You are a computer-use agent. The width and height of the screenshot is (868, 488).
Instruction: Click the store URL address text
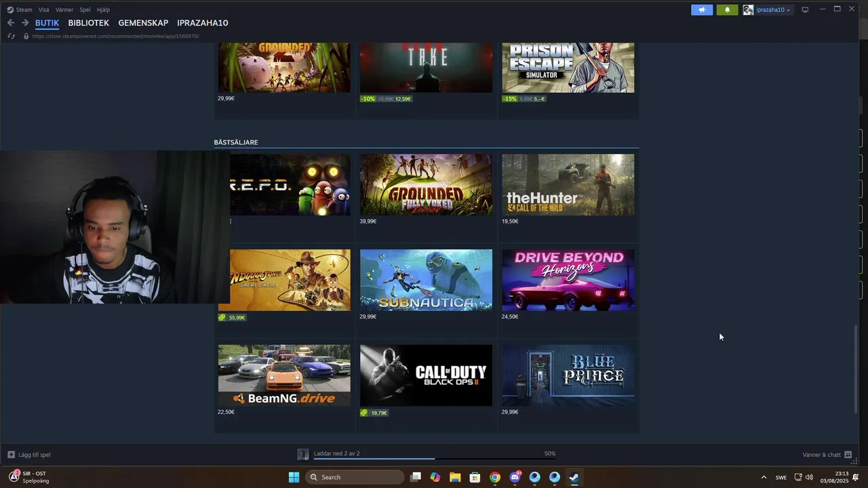[116, 36]
